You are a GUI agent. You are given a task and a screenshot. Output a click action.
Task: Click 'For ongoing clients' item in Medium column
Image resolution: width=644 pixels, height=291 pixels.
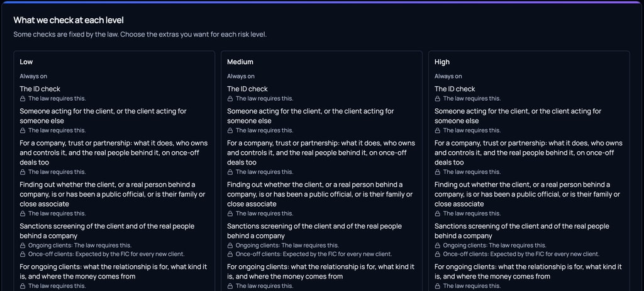(x=321, y=271)
